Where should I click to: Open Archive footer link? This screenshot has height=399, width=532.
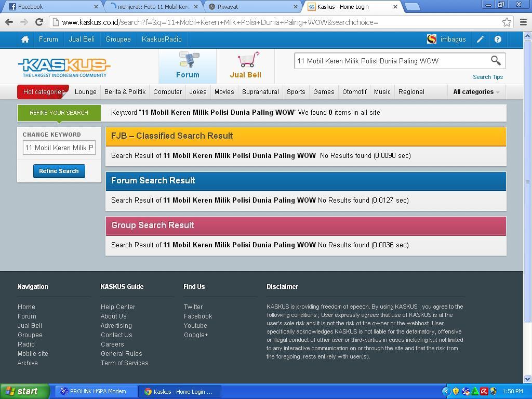pyautogui.click(x=28, y=363)
